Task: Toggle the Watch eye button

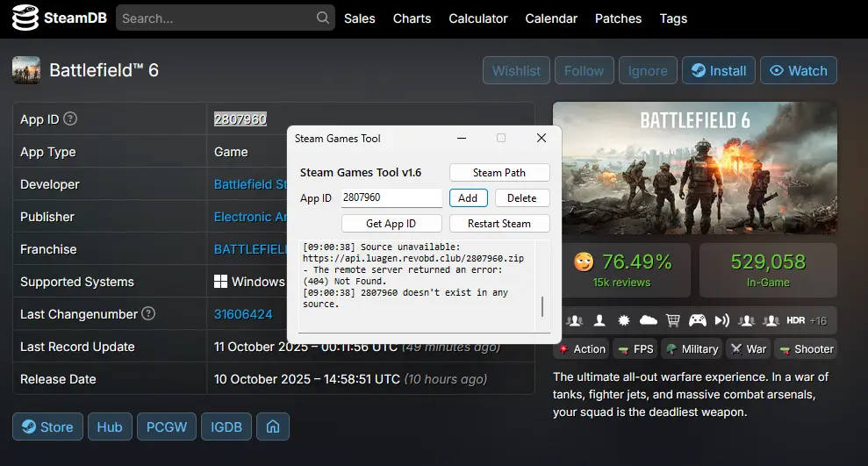Action: [799, 70]
